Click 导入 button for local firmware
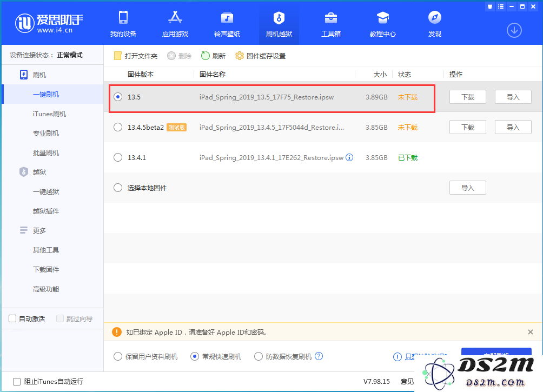The height and width of the screenshot is (392, 543). [467, 188]
